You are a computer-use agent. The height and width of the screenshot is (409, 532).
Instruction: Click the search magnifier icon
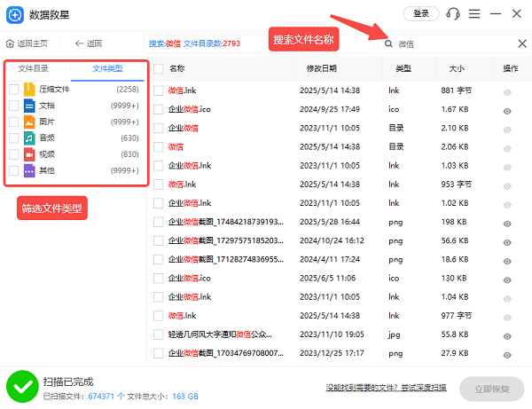[388, 43]
